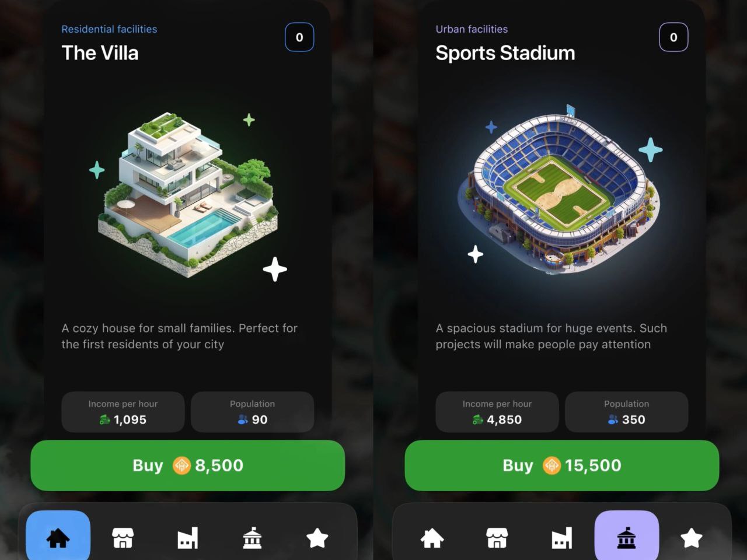Tap the Sports Stadium population card

pyautogui.click(x=626, y=412)
